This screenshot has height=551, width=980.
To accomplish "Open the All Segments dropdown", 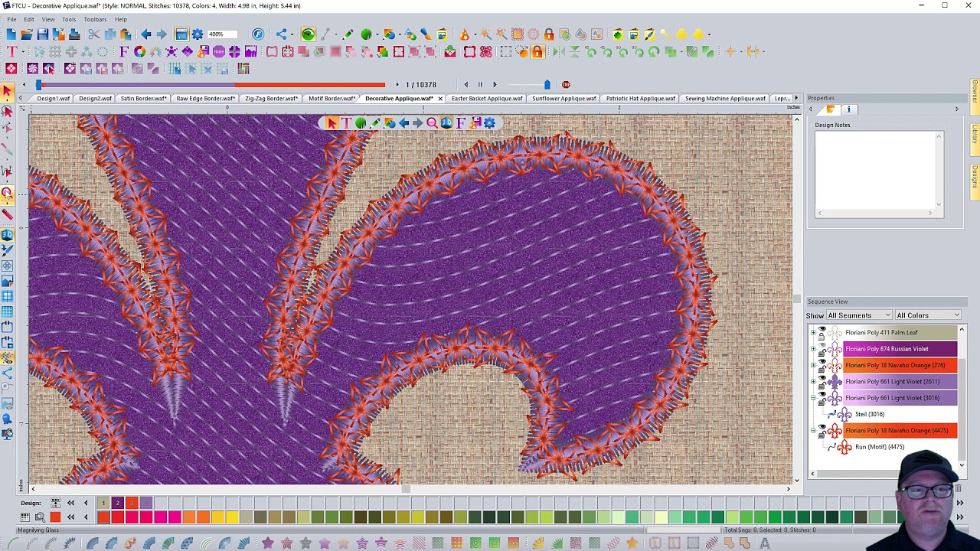I will [x=858, y=315].
